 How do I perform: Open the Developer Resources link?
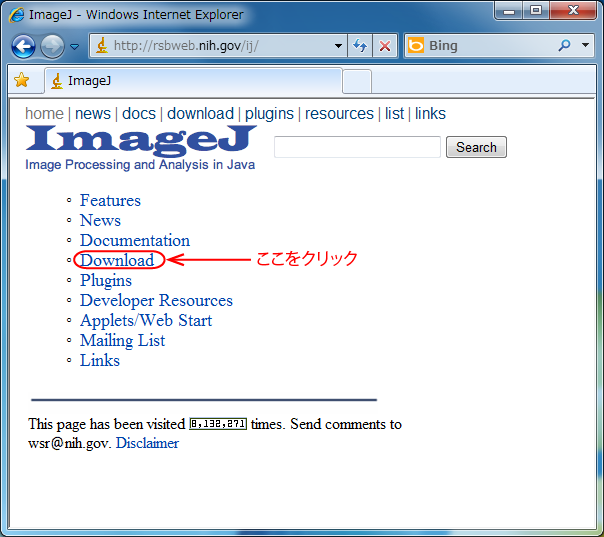(156, 300)
